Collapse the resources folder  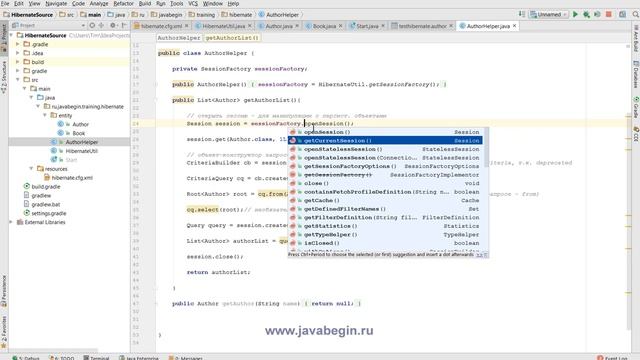tap(31, 169)
